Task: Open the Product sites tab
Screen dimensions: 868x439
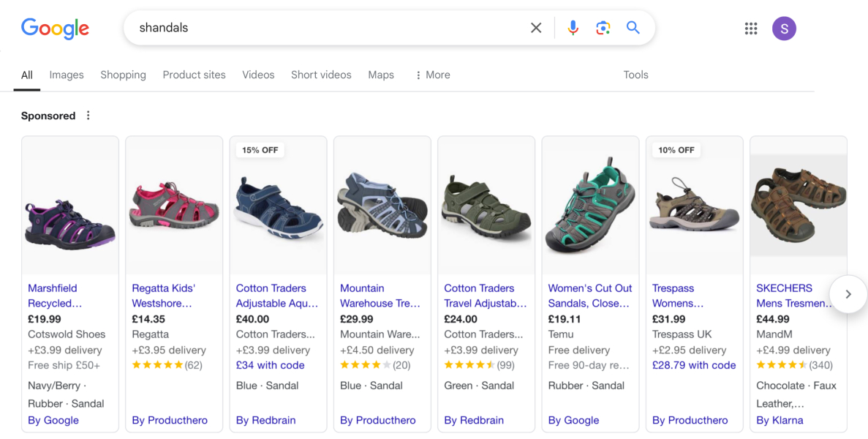Action: coord(194,75)
